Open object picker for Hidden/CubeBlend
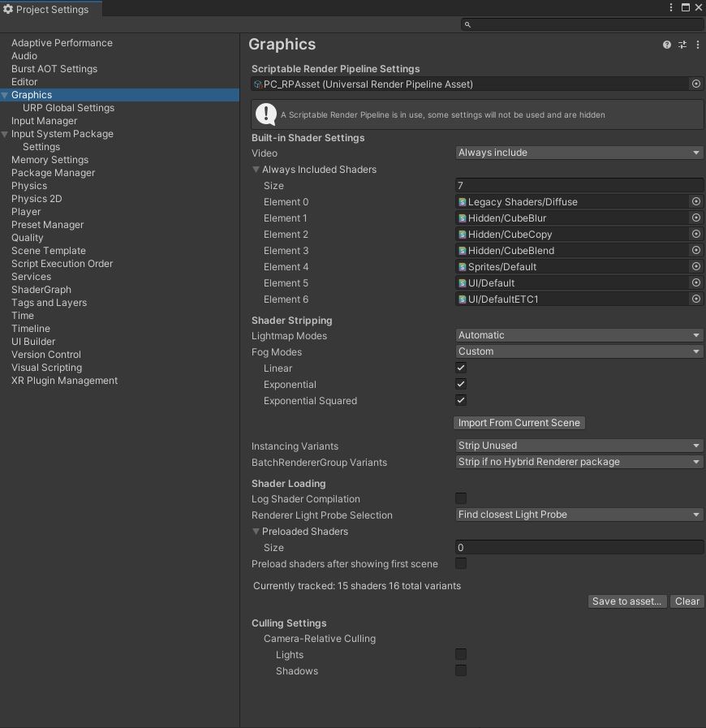Screen dimensions: 706x728 click(x=695, y=250)
